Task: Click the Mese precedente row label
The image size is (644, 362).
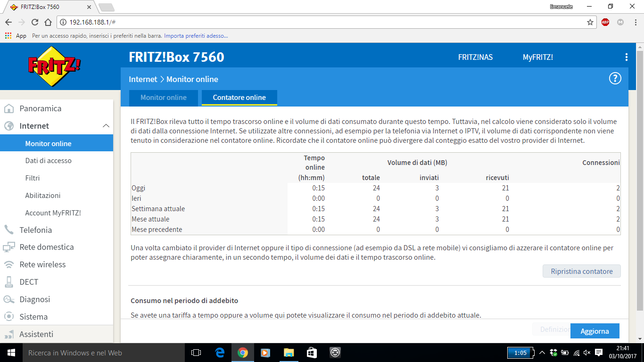Action: [157, 230]
